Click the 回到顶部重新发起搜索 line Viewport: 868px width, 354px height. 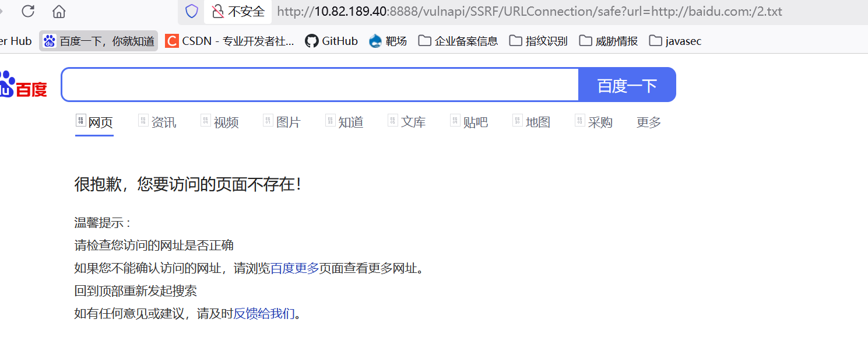[136, 291]
